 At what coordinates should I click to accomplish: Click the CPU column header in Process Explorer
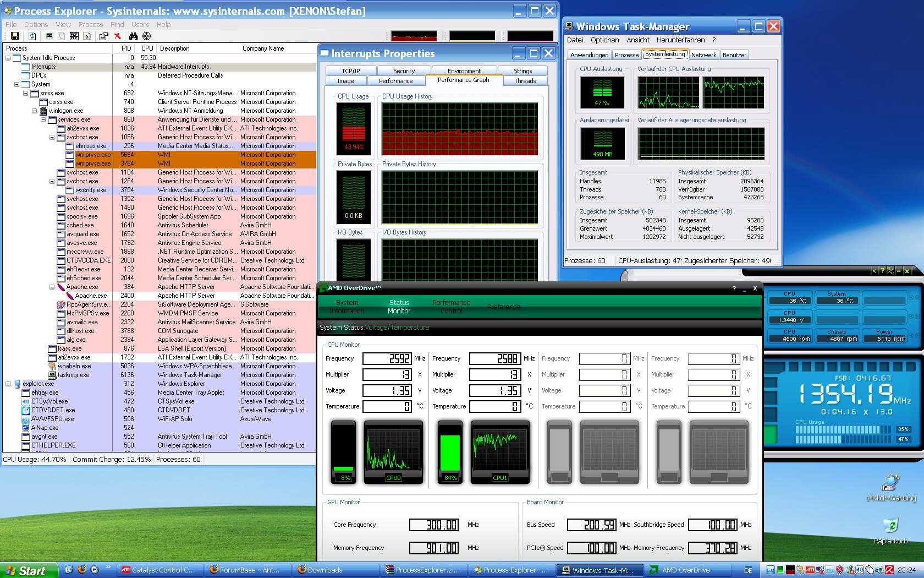tap(147, 48)
